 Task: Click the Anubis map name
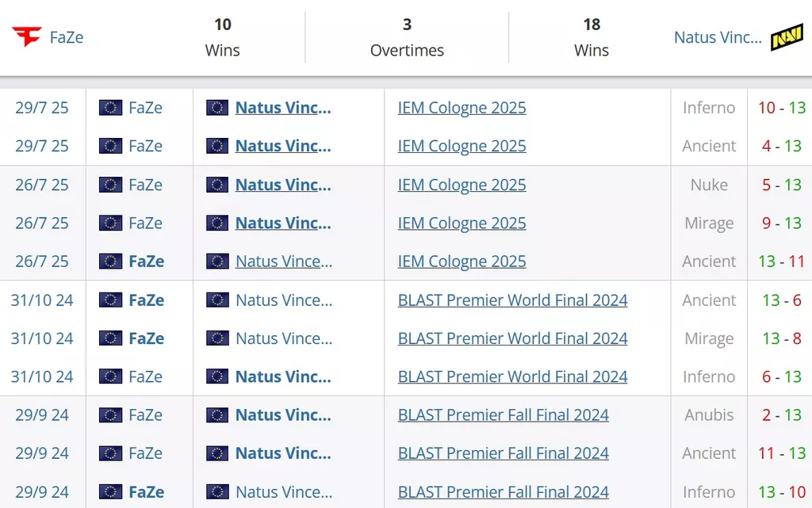click(709, 415)
